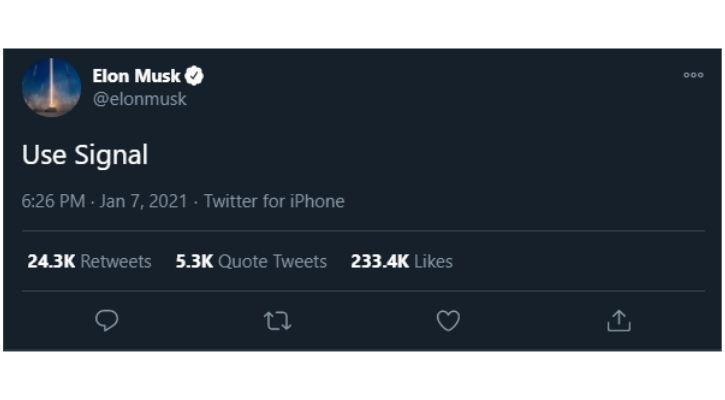Show who liked via Likes label

tap(433, 261)
